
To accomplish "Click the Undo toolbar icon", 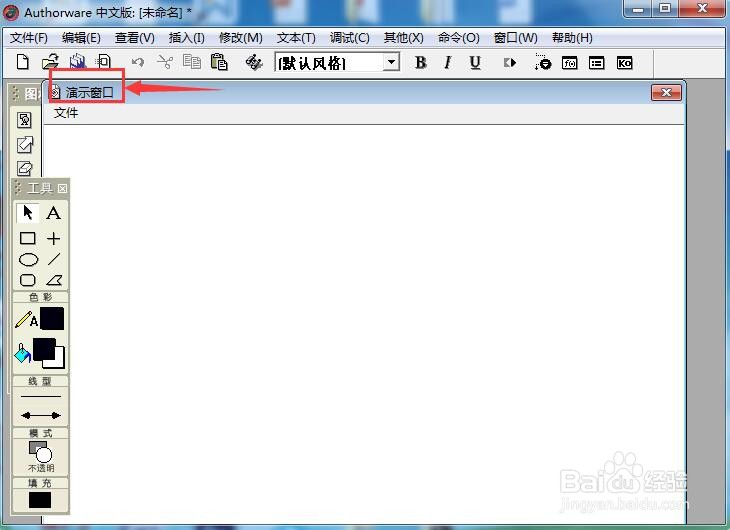I will pyautogui.click(x=137, y=62).
